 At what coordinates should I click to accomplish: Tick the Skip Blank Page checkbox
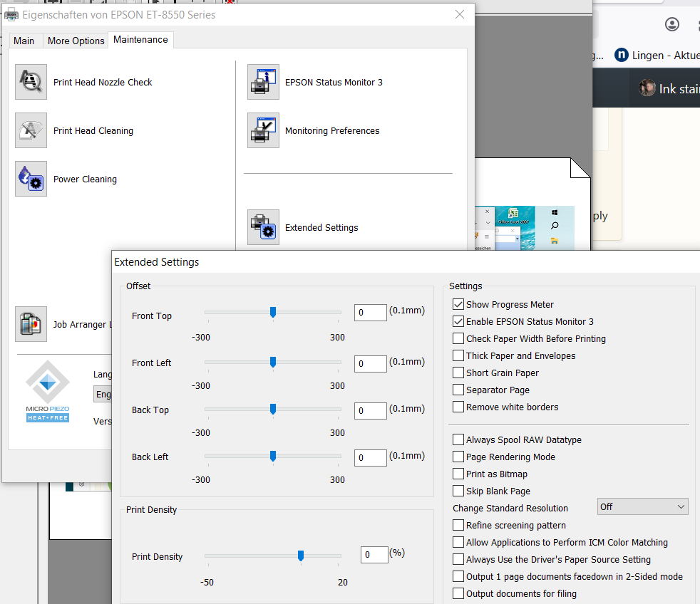pyautogui.click(x=458, y=491)
